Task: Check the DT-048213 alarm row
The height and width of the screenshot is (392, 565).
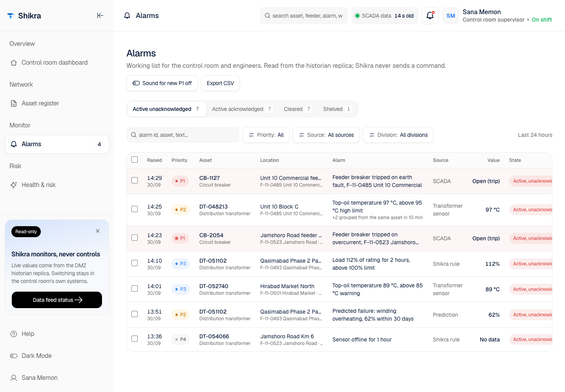Action: point(135,209)
